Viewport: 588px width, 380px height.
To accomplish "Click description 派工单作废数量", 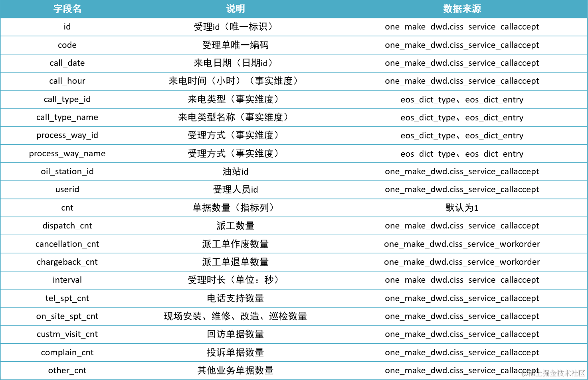I will click(x=235, y=244).
